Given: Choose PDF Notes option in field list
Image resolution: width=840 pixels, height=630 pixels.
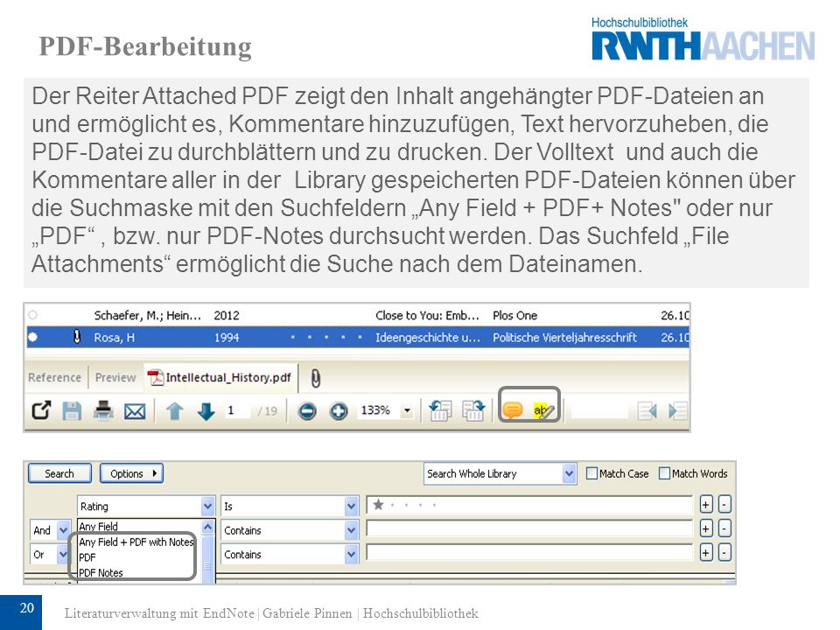Looking at the screenshot, I should click(x=101, y=572).
